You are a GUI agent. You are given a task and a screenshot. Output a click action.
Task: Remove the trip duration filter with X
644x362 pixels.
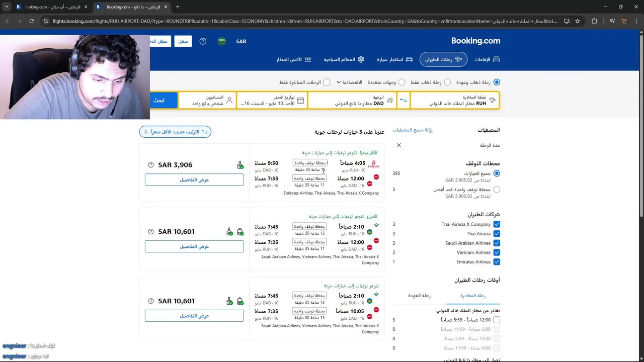[x=398, y=145]
